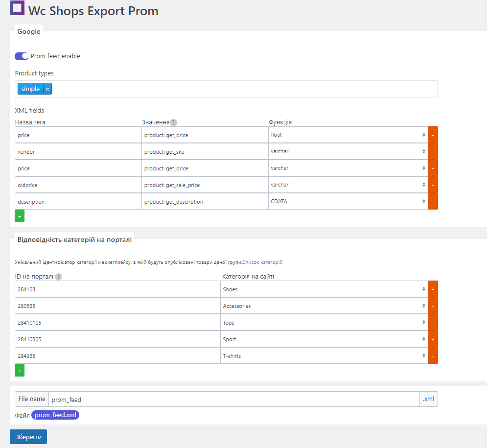Click the Product types selection field
Image resolution: width=487 pixels, height=448 pixels.
coord(226,89)
